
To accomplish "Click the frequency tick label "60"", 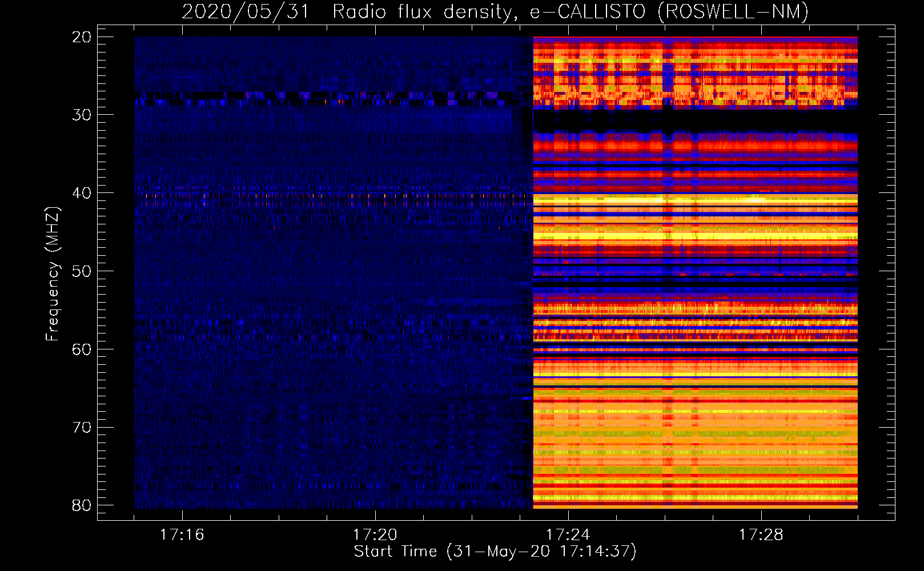I will 82,349.
